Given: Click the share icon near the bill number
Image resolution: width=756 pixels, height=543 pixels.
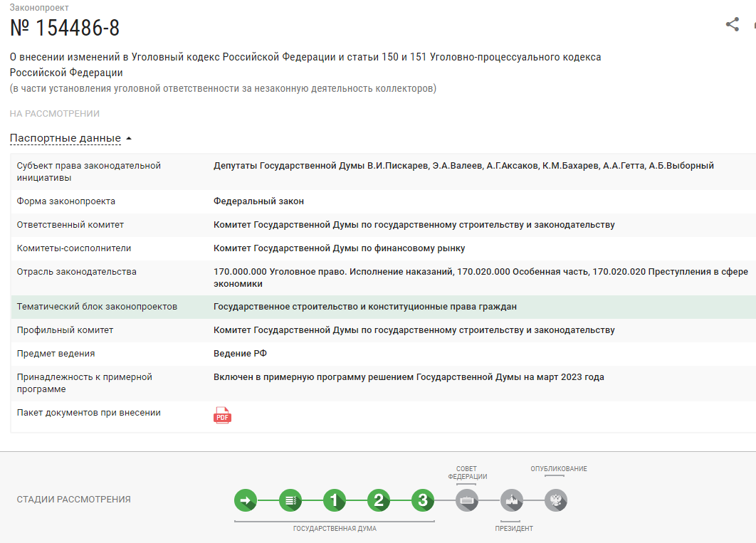Looking at the screenshot, I should click(x=733, y=23).
